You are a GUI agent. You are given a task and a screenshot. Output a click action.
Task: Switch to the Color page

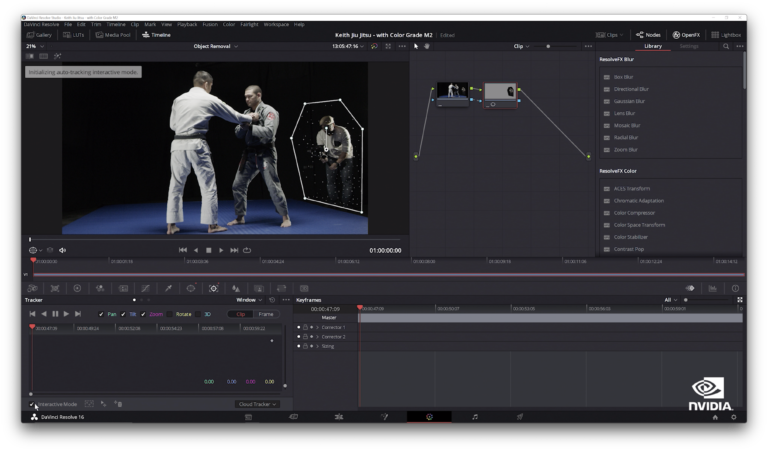[429, 417]
